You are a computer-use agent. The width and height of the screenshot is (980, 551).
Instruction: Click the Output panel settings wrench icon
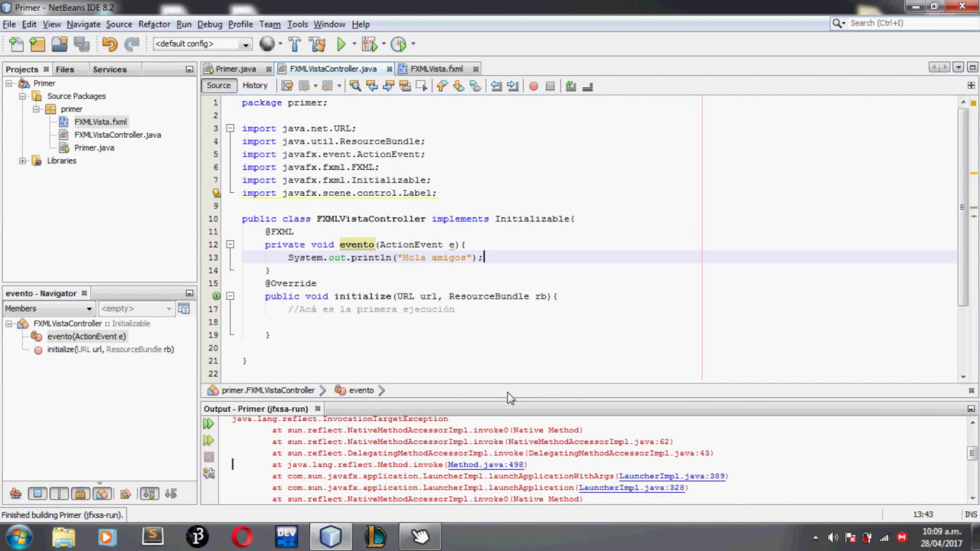208,474
